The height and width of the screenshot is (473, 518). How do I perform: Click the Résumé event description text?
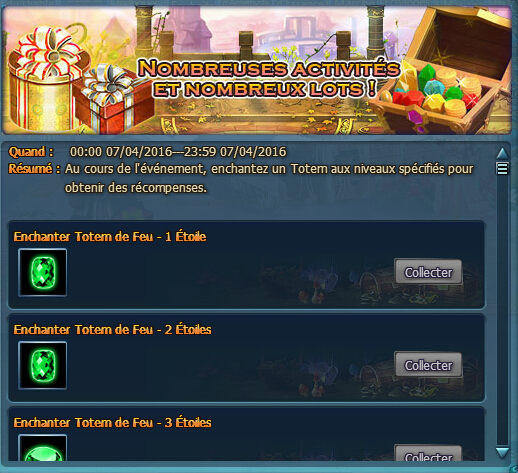[269, 178]
